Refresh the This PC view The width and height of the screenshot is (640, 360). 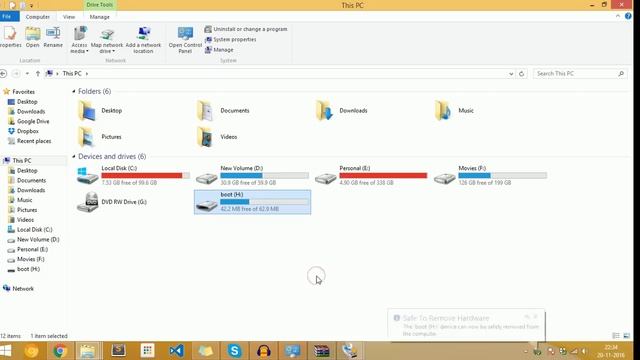pyautogui.click(x=521, y=73)
